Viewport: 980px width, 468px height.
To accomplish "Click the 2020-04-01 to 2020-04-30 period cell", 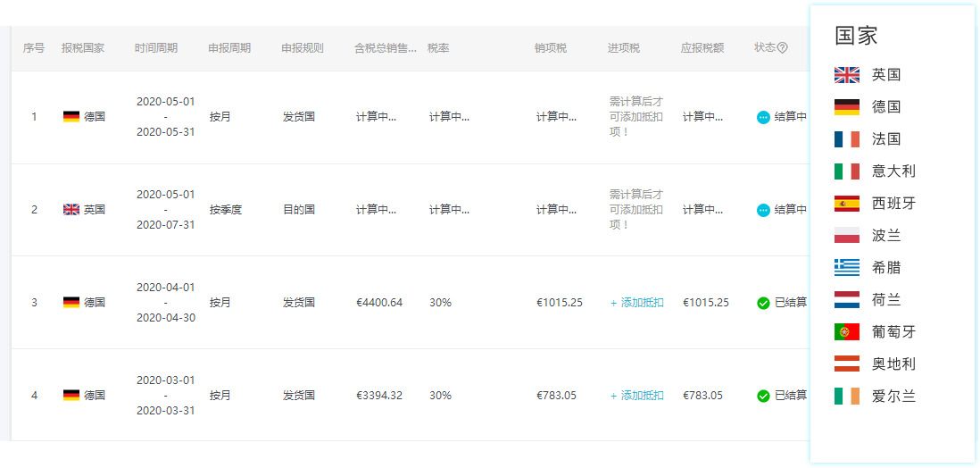I will click(166, 303).
